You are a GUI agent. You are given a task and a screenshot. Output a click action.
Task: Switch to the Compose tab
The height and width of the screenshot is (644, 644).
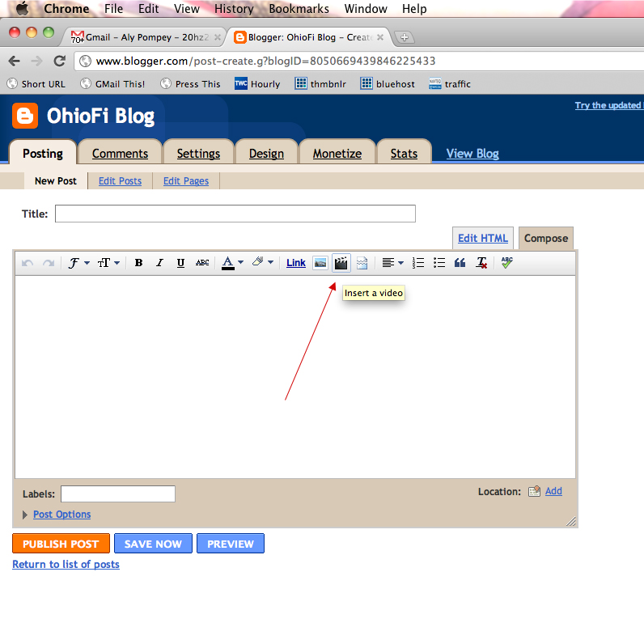[x=546, y=238]
